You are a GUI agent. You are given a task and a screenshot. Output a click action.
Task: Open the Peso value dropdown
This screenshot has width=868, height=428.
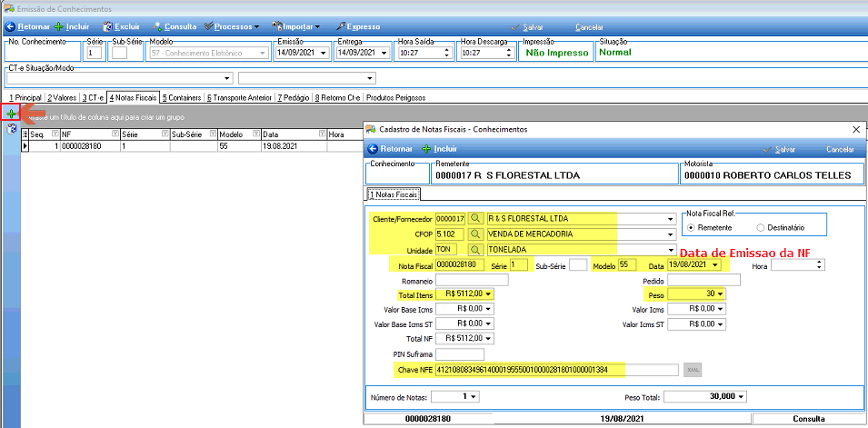click(720, 294)
